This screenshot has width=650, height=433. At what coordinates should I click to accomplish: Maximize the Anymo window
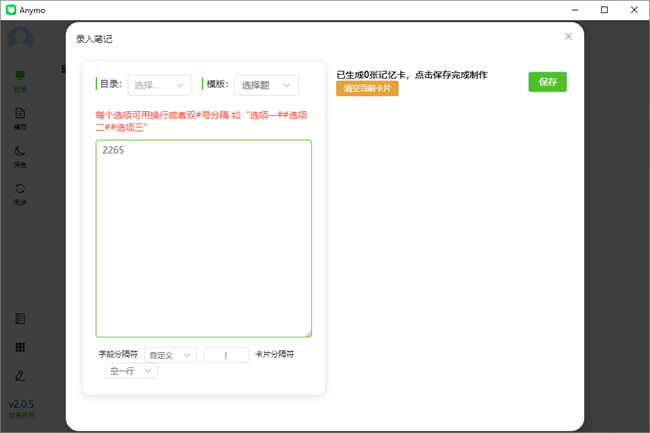[604, 10]
